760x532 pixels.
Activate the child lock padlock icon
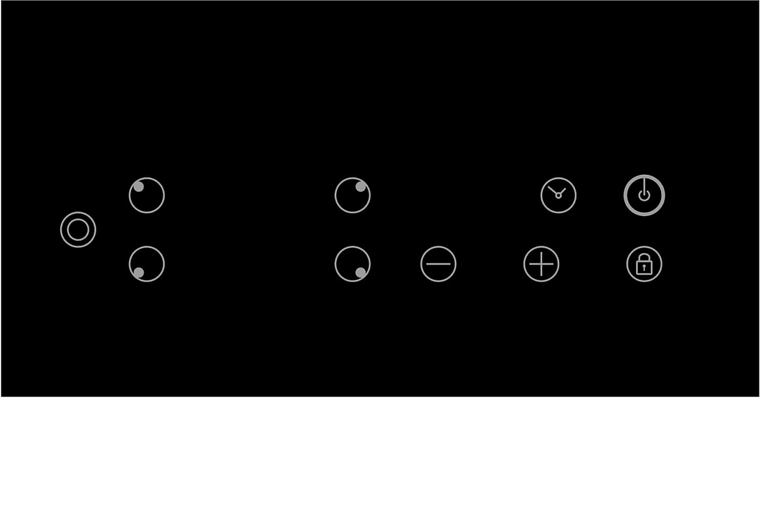tap(644, 264)
